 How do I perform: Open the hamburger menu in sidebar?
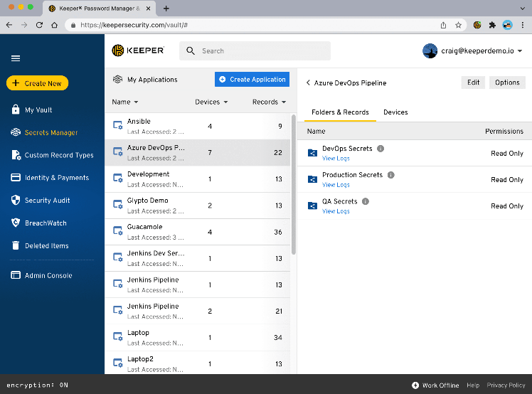[x=16, y=58]
